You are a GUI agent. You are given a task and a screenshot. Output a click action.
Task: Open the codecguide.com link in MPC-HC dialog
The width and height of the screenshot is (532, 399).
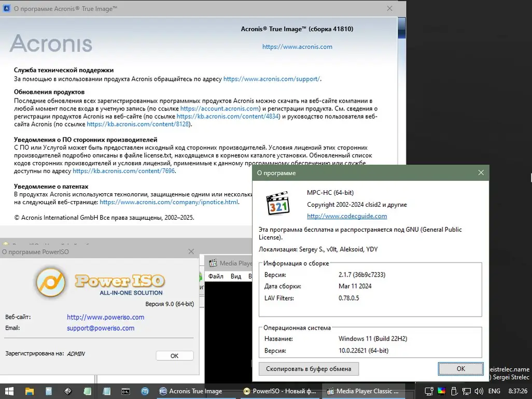pyautogui.click(x=347, y=216)
